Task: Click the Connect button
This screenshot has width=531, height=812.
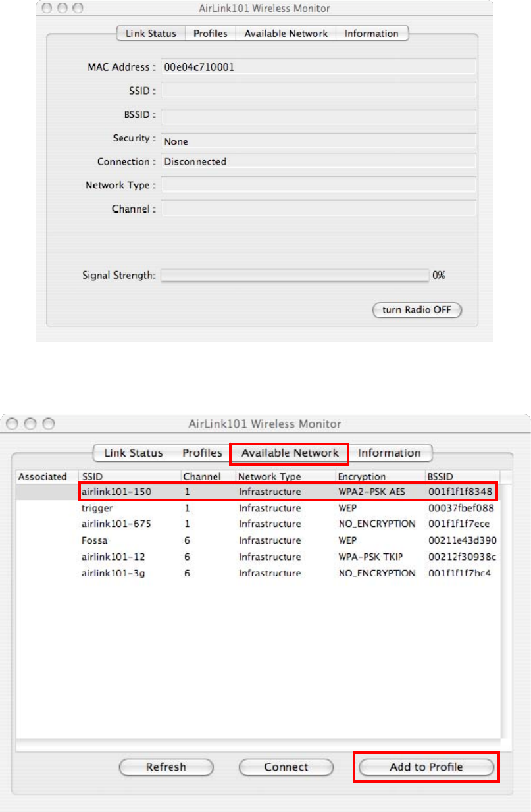Action: [286, 767]
